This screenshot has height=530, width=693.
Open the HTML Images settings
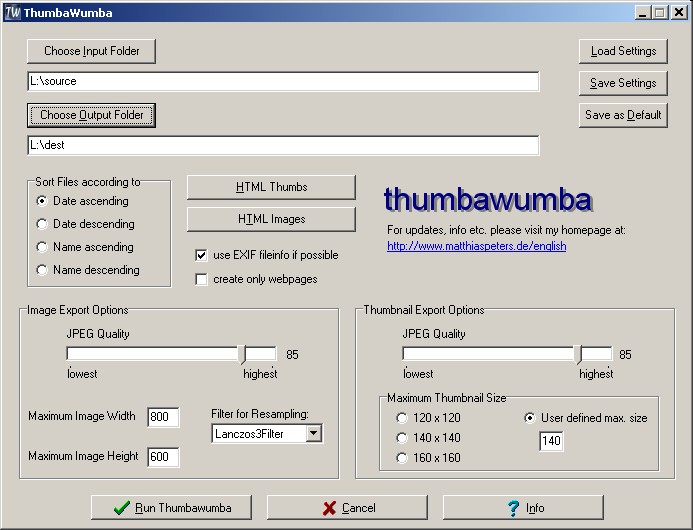pos(271,219)
